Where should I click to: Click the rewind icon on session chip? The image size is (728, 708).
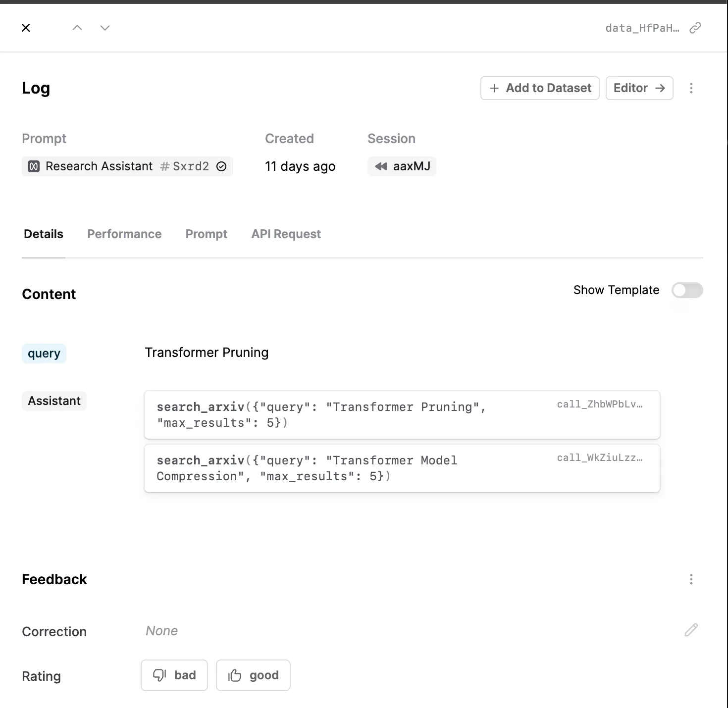381,166
